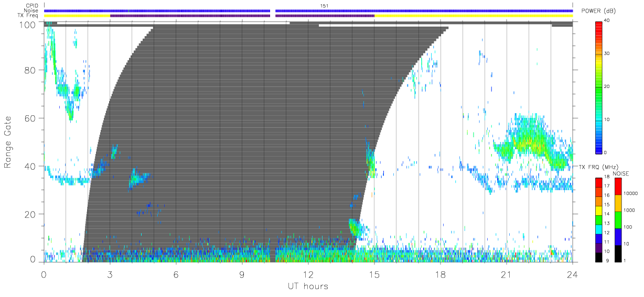Pick the purple 10-11 MHz TX FRQ swatch
The image size is (644, 297).
tap(599, 247)
